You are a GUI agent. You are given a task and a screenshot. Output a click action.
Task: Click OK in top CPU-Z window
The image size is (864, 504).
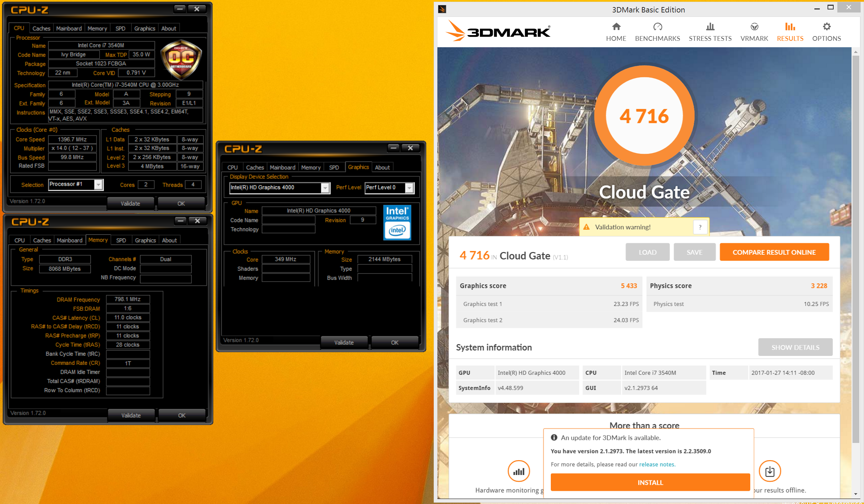pyautogui.click(x=181, y=203)
